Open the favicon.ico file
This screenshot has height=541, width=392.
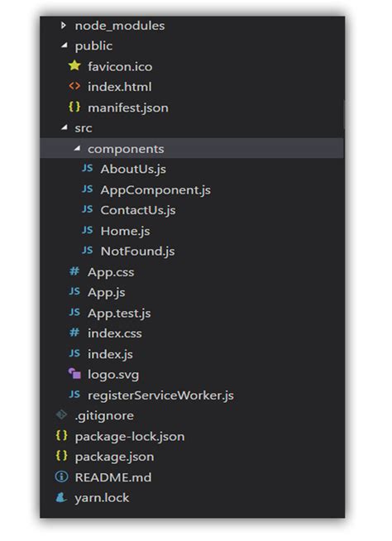click(120, 66)
